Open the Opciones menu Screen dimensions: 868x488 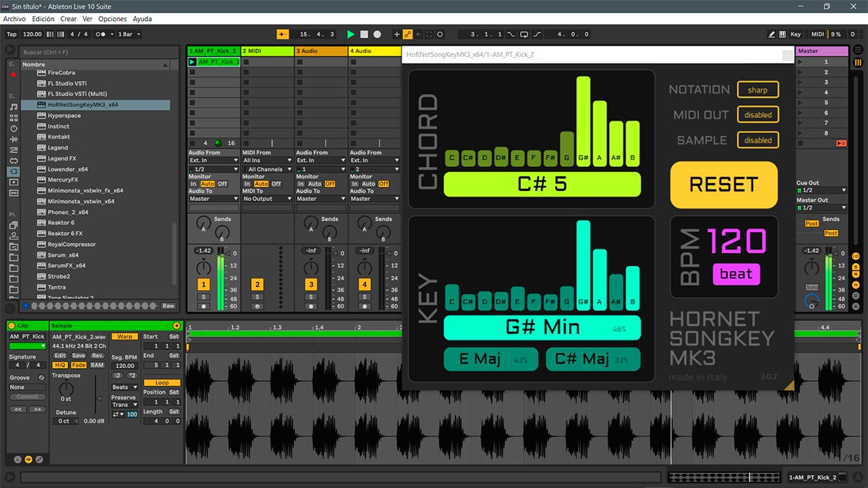pos(112,19)
